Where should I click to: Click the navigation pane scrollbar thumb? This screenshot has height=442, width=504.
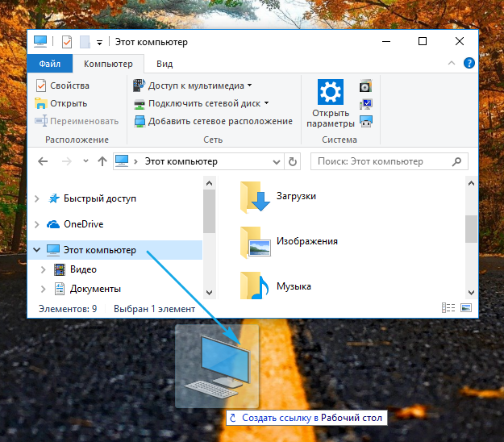209,211
